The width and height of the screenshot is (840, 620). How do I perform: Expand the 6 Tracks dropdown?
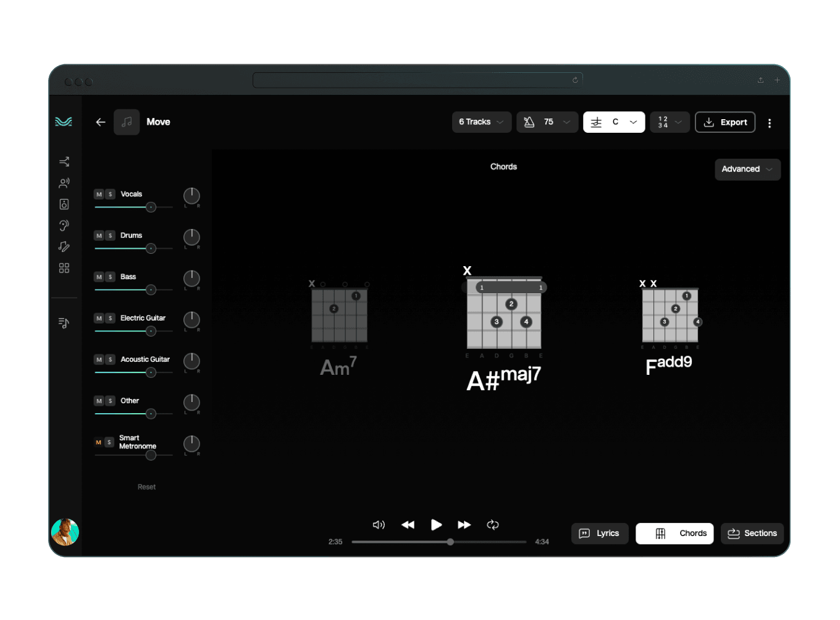pos(481,122)
